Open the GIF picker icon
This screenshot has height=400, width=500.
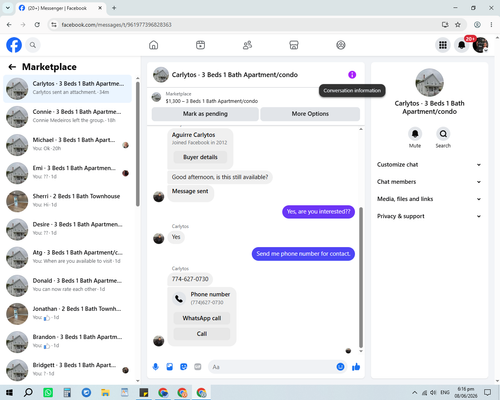198,367
